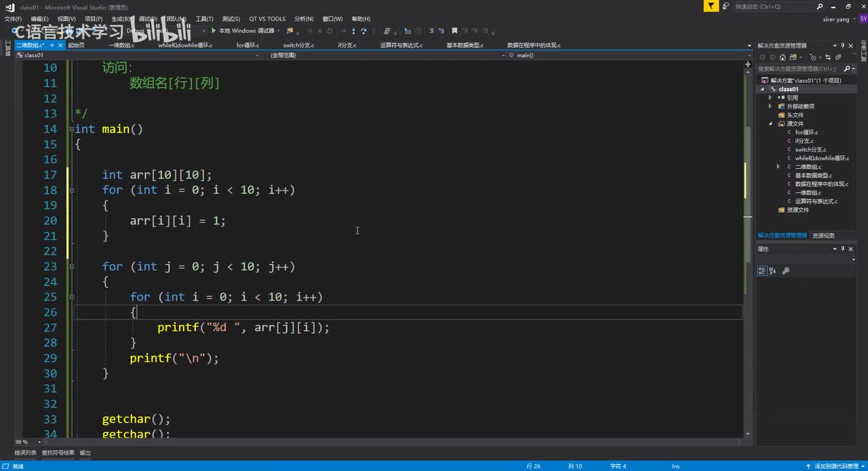Open the 输出 panel tab
This screenshot has width=868, height=471.
click(85, 453)
